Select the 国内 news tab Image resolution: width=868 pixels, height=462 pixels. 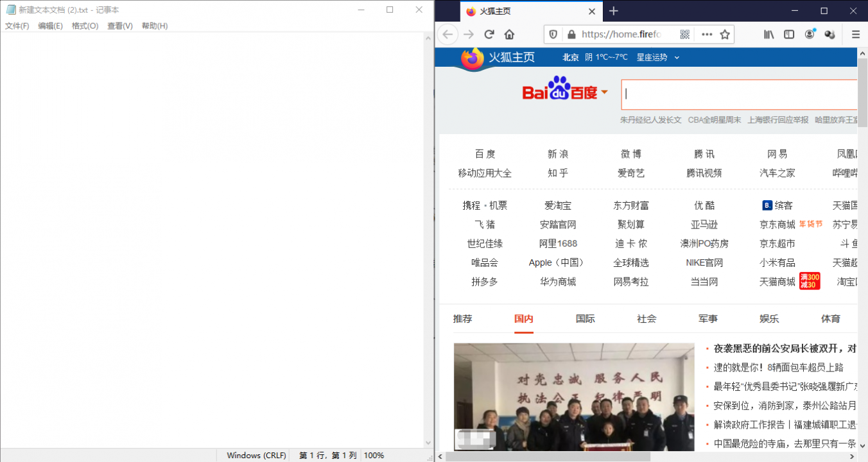[524, 318]
